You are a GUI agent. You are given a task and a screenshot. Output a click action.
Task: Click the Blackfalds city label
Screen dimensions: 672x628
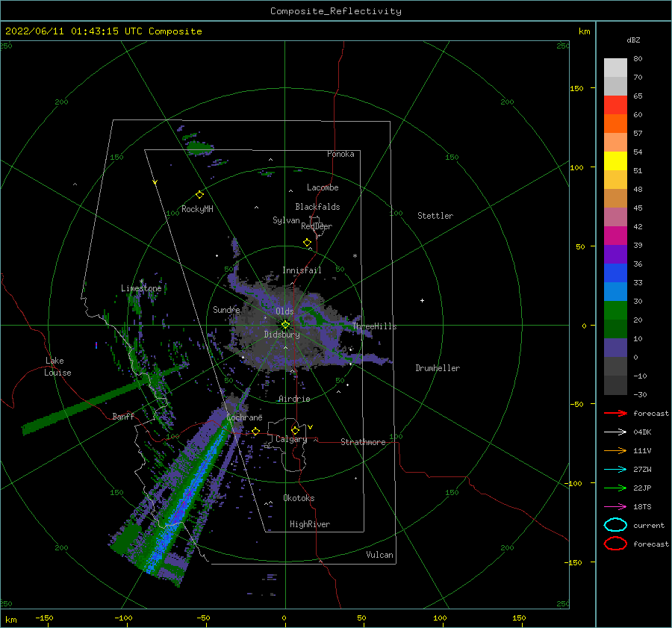tap(317, 207)
